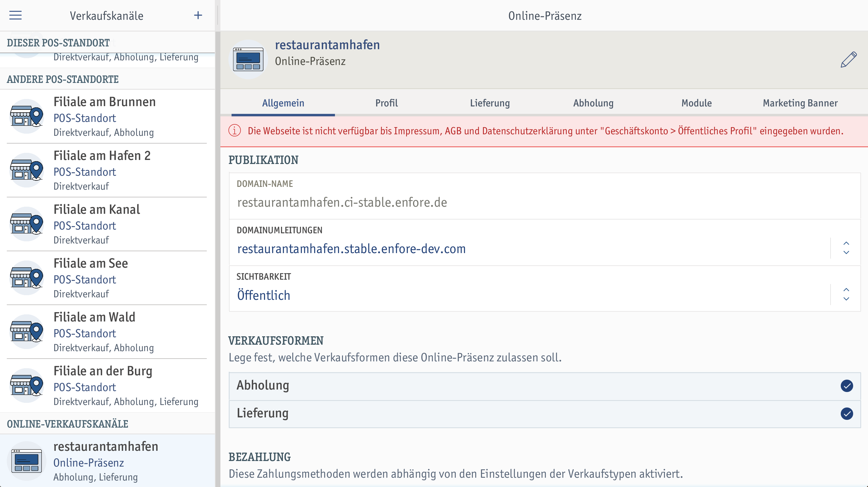This screenshot has height=487, width=868.
Task: Click the Andere POS-Standorte section header
Action: pyautogui.click(x=63, y=79)
